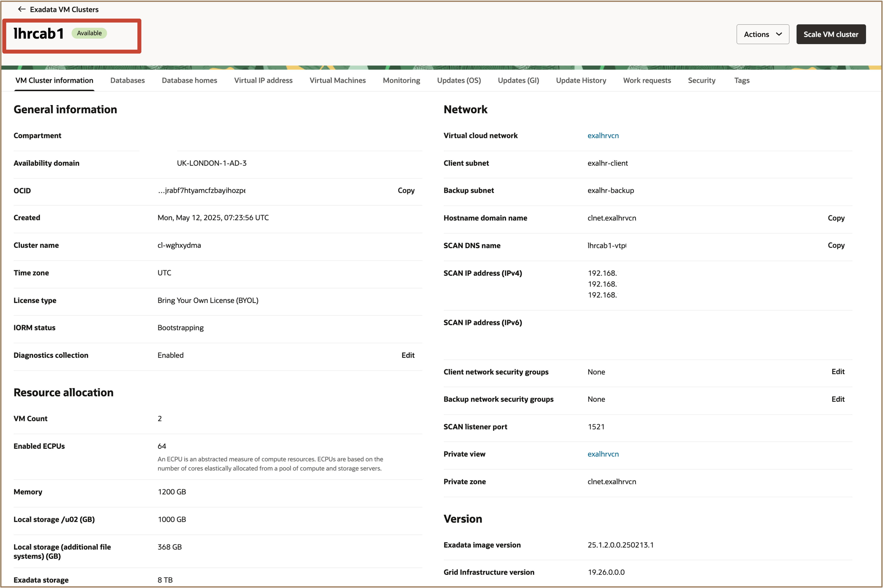Copy the SCAN DNS name
This screenshot has height=588, width=883.
coord(836,245)
